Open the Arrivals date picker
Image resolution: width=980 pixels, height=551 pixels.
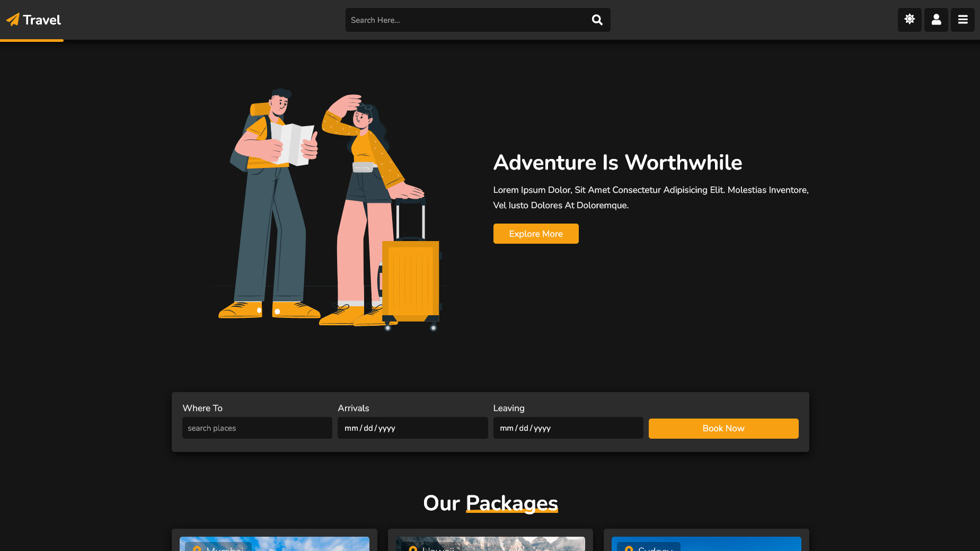pos(412,428)
